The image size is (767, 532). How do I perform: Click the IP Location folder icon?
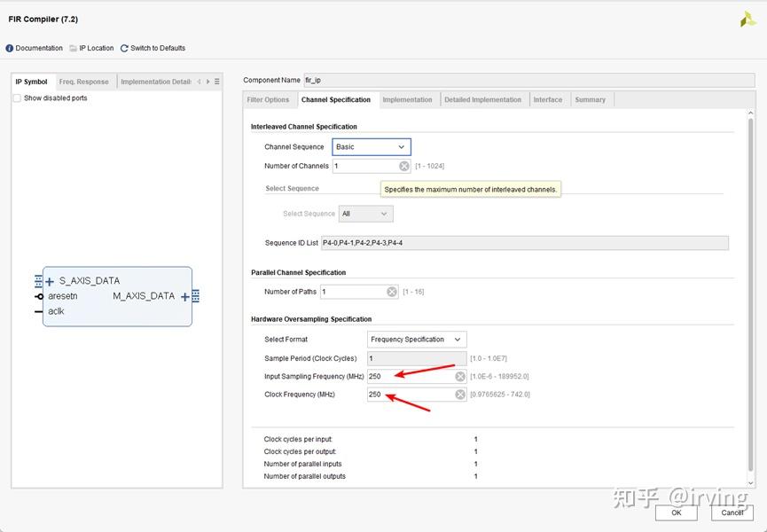tap(74, 49)
